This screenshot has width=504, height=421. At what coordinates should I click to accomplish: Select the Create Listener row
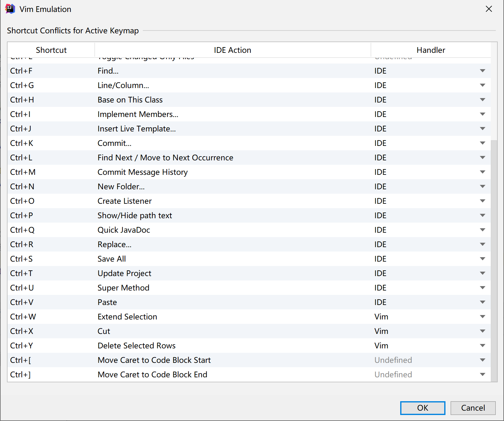(x=249, y=201)
